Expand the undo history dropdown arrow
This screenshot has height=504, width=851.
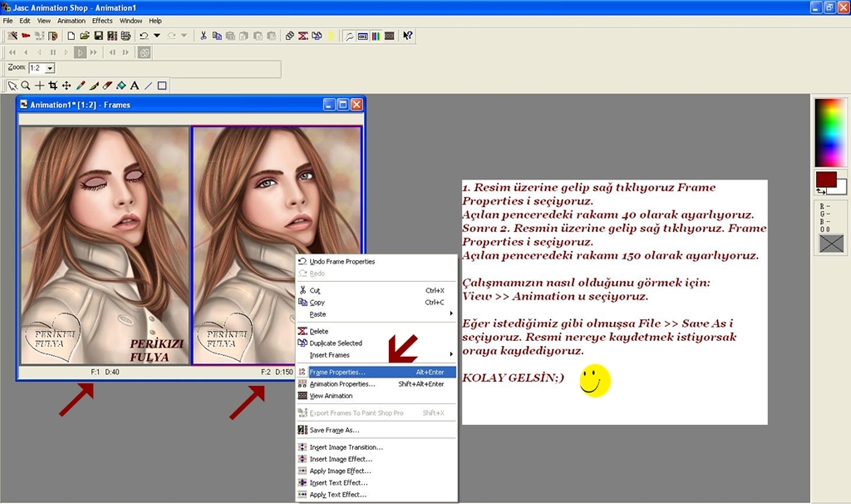[x=157, y=36]
